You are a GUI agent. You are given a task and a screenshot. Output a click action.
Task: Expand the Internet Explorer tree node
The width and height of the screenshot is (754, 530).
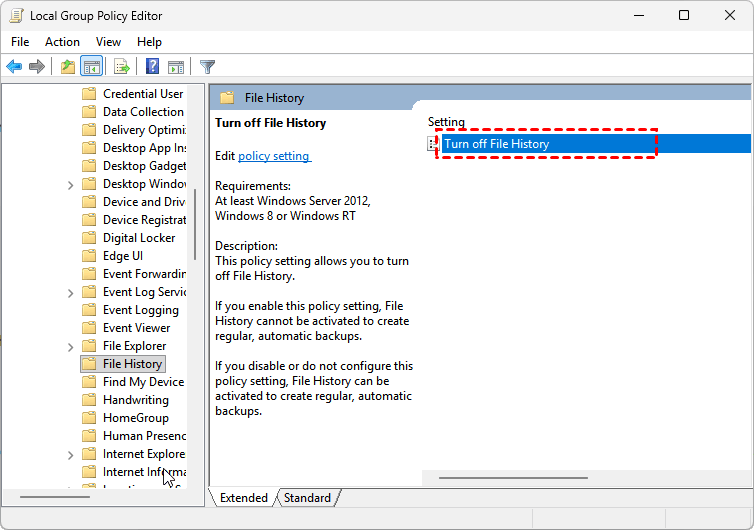[x=70, y=454]
